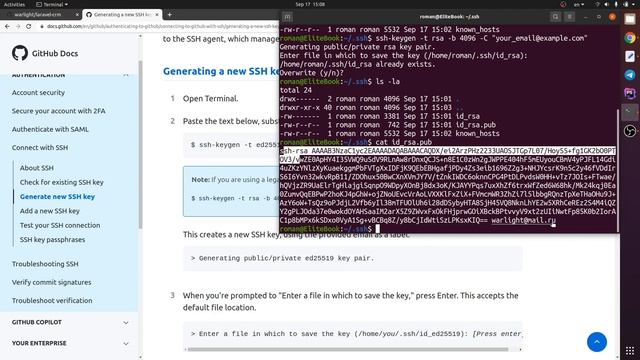Open Check for existing SSH key
This screenshot has width=640, height=360.
[x=62, y=182]
